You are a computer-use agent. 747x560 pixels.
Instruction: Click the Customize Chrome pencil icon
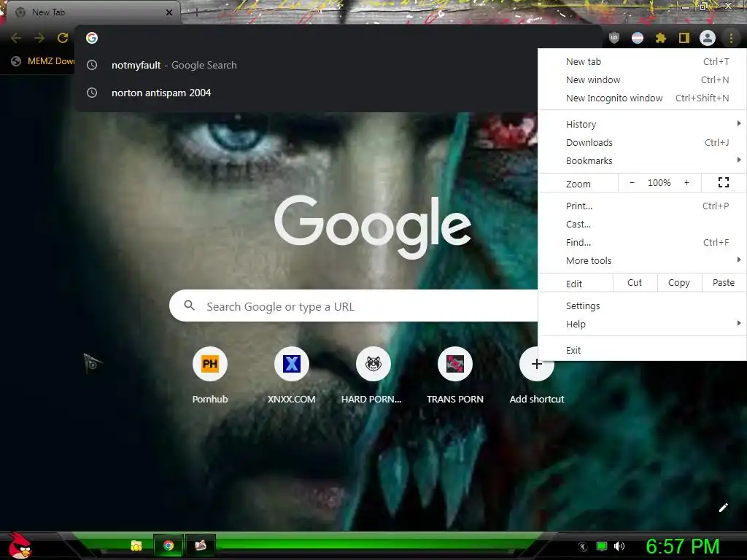pyautogui.click(x=723, y=507)
